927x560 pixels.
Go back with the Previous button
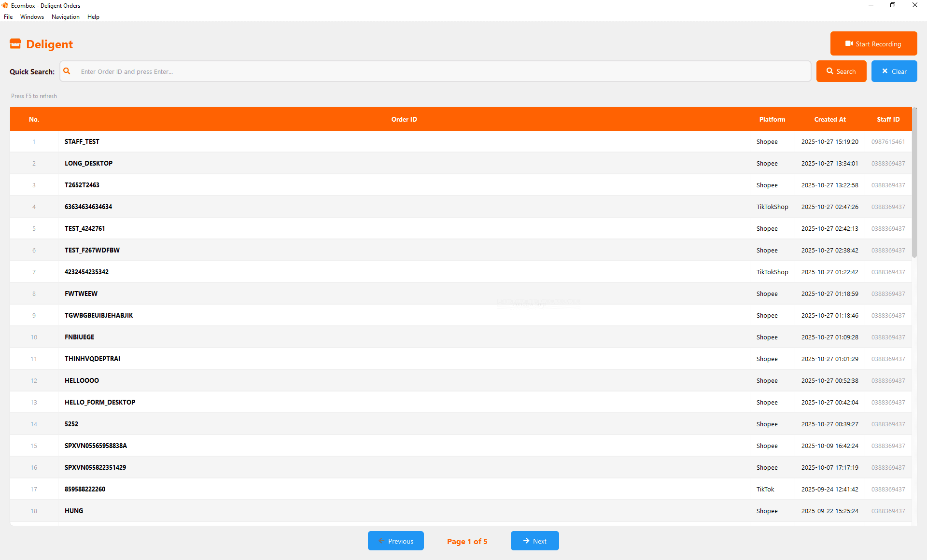[395, 541]
